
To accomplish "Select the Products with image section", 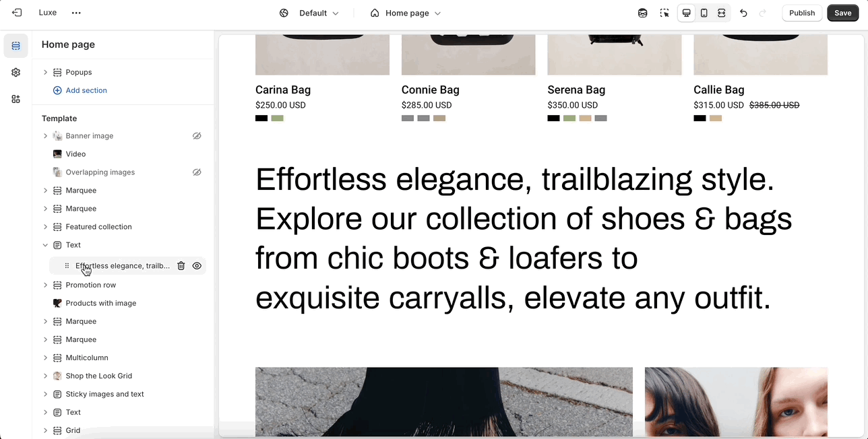I will click(x=100, y=303).
